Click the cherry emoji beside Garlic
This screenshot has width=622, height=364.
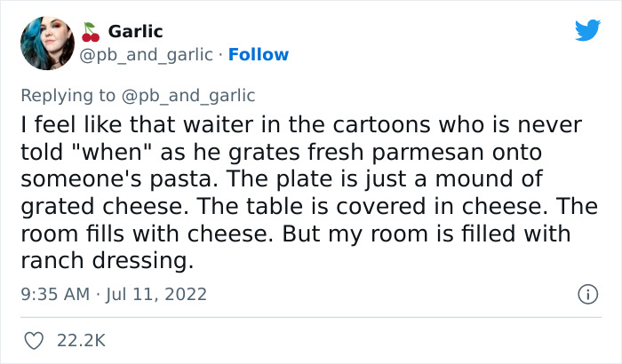(90, 33)
